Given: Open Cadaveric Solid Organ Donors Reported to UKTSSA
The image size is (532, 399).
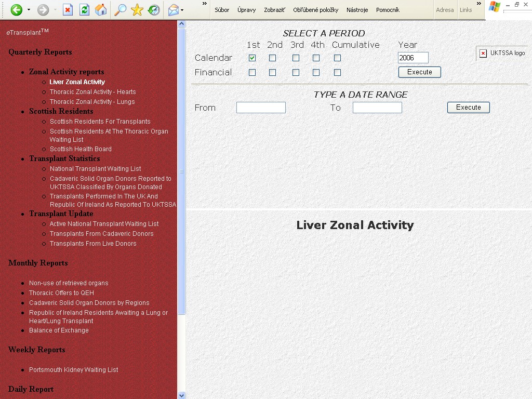Looking at the screenshot, I should (111, 182).
